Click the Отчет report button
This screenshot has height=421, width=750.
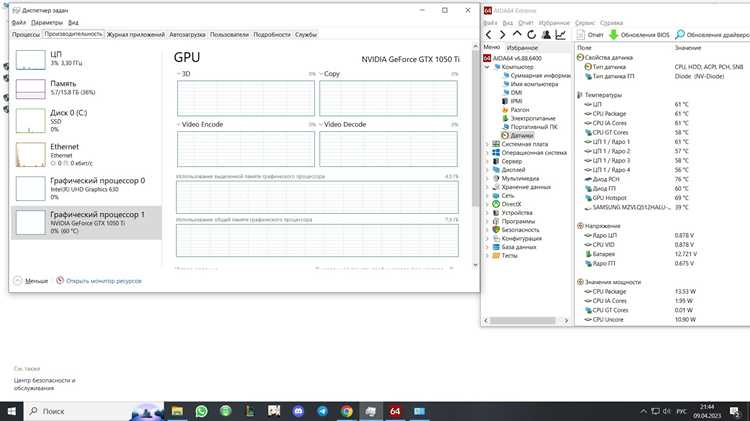pyautogui.click(x=590, y=34)
